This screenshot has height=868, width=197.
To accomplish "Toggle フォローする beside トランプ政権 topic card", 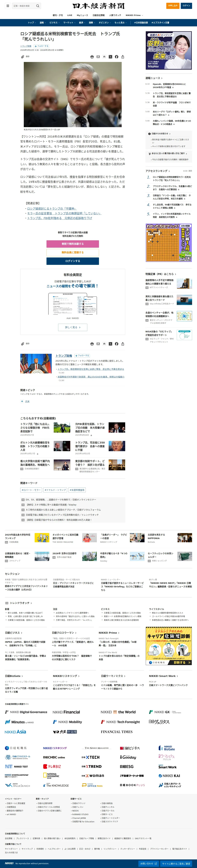I will 82,355.
